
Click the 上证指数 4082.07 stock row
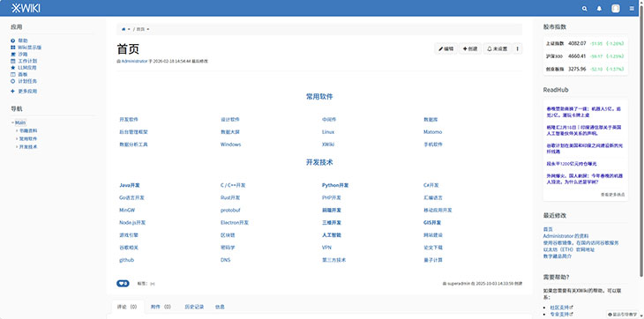[585, 43]
